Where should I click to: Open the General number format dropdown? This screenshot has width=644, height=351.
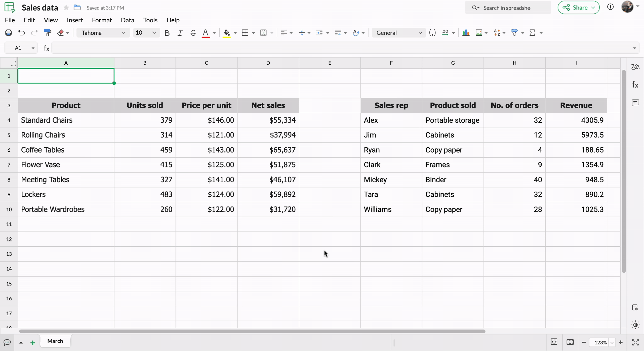[399, 33]
